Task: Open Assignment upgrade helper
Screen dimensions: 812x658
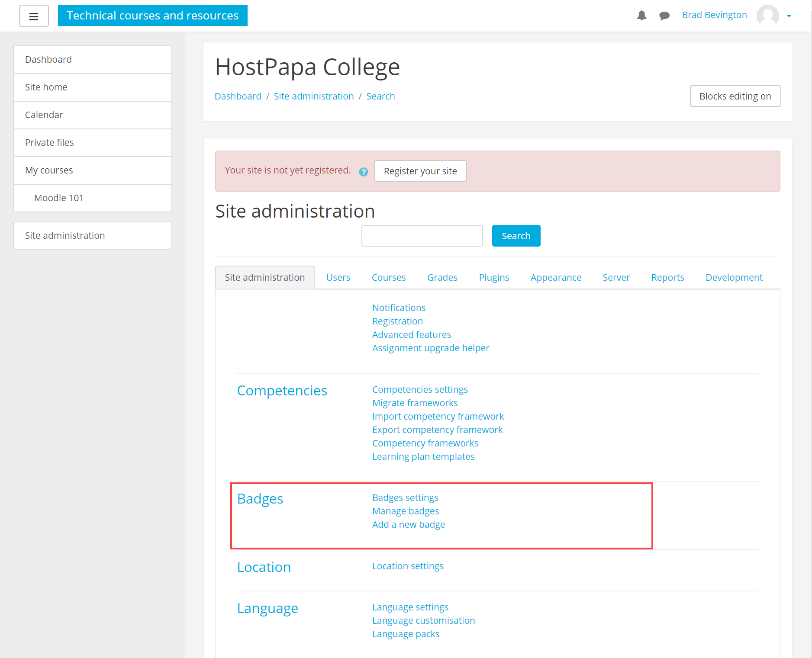Action: pos(430,348)
